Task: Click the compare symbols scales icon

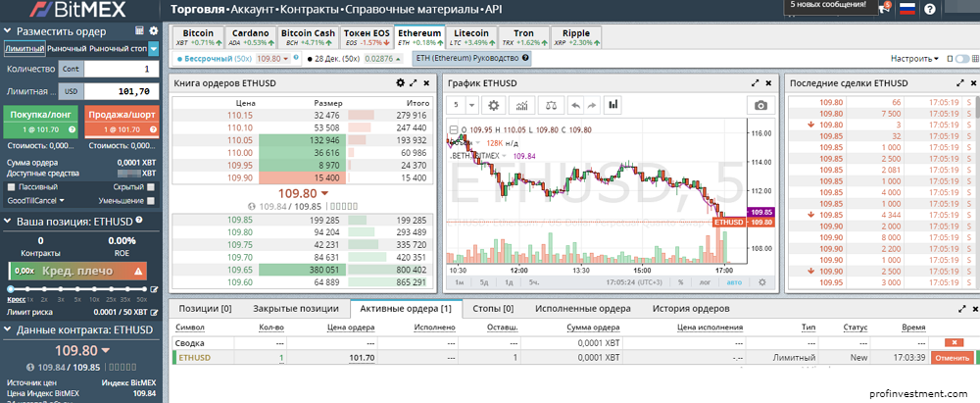Action: [x=550, y=105]
